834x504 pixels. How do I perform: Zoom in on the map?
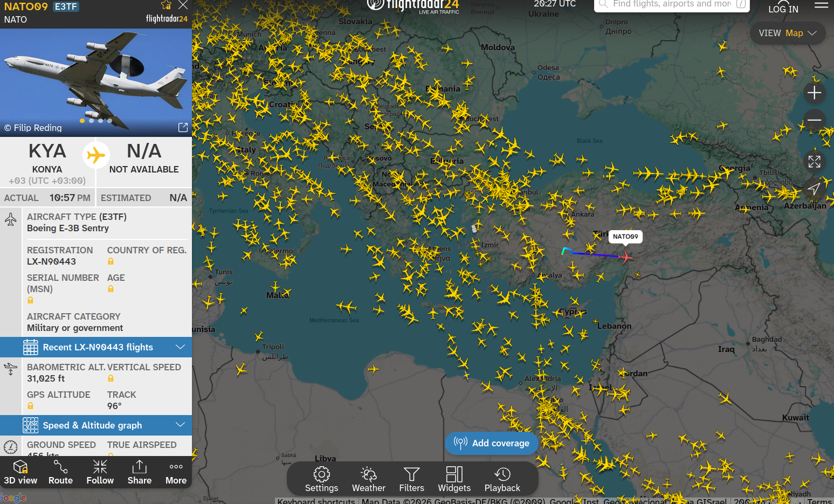coord(814,93)
